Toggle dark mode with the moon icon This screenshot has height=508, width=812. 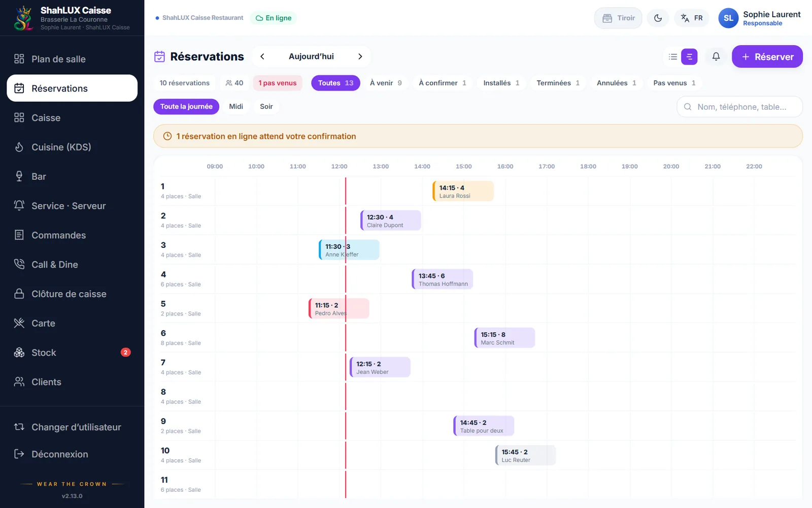(658, 18)
